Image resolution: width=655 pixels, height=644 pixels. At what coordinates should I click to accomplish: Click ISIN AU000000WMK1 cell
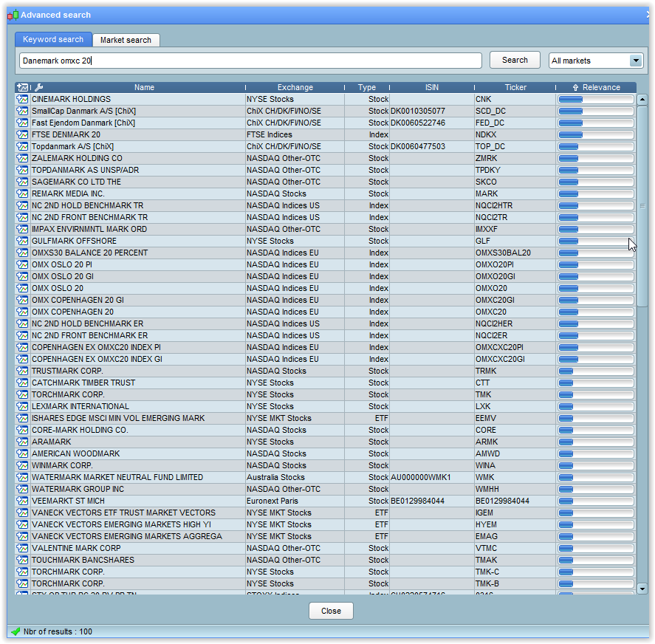(421, 477)
